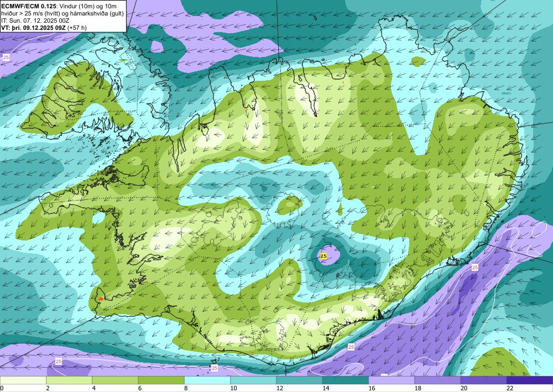This screenshot has height=392, width=553.
Task: Click the '(+57 h)' forecast offset text
Action: pyautogui.click(x=76, y=28)
